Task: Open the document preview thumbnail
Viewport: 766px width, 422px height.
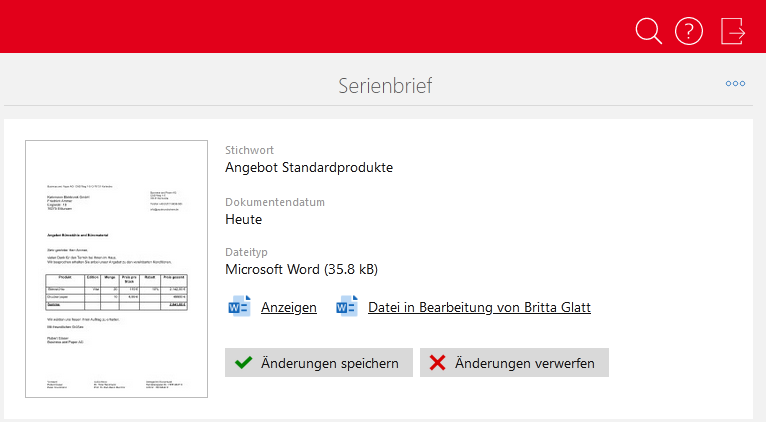Action: 116,269
